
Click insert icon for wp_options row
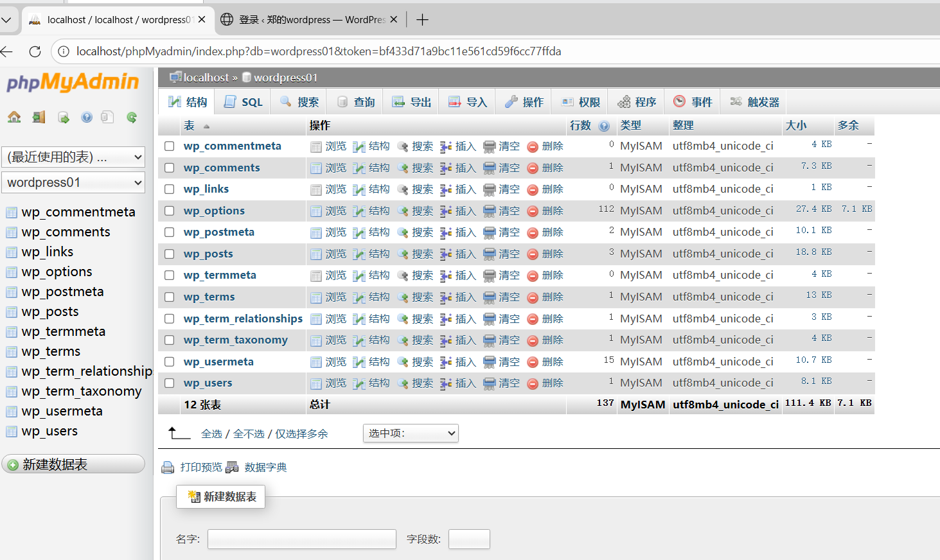pos(446,211)
